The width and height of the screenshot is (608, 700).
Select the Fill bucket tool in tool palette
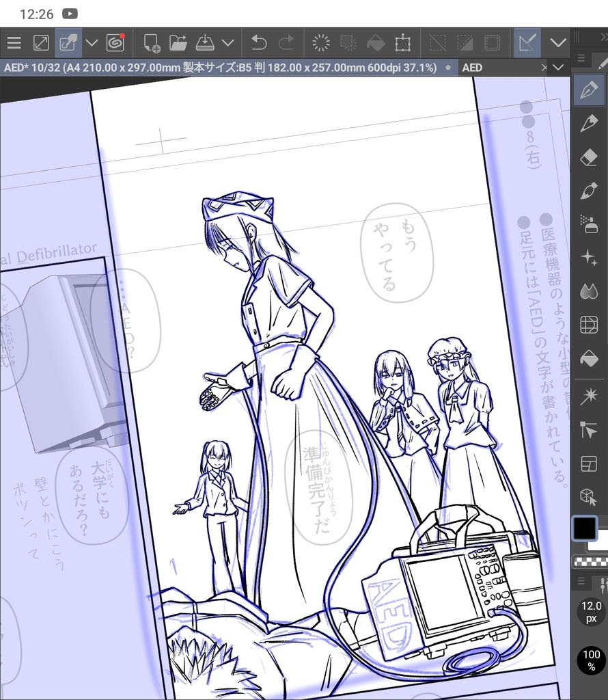(589, 358)
